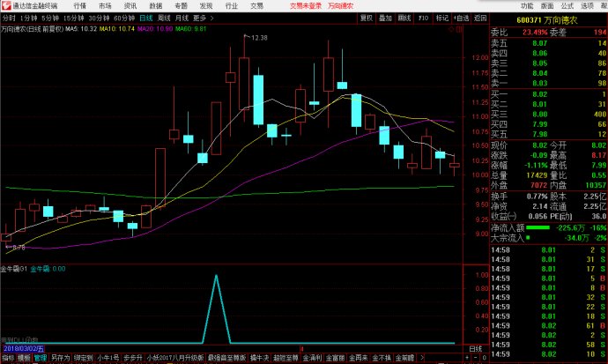Click the 金牛霸 sub-indicator label
Image resolution: width=608 pixels, height=364 pixels.
point(48,269)
